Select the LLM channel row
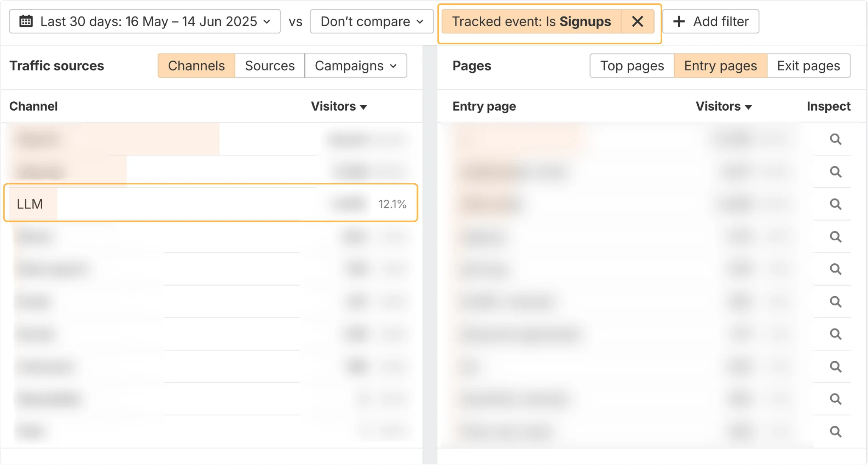 (x=170, y=203)
